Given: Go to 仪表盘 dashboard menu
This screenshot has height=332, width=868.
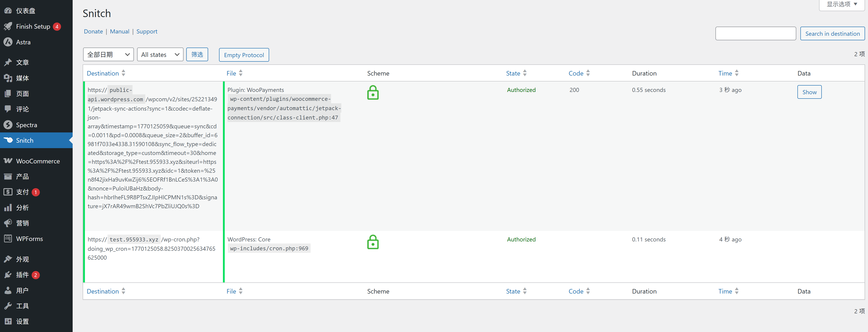Looking at the screenshot, I should click(x=26, y=11).
